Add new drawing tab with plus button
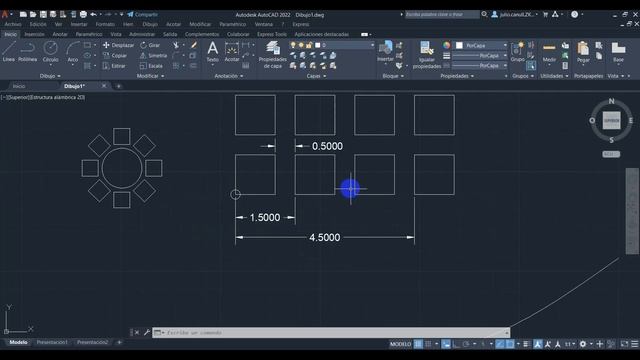Viewport: 640px width, 360px height. (119, 86)
